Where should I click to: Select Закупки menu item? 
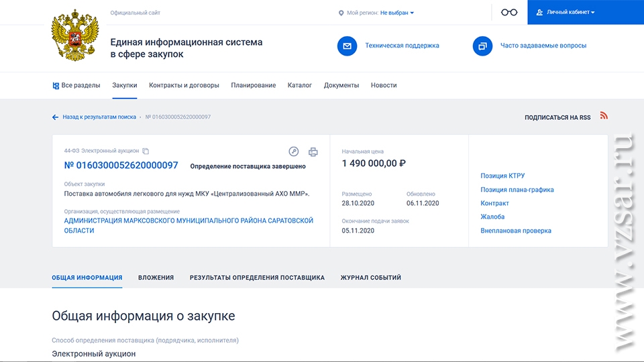pyautogui.click(x=125, y=85)
